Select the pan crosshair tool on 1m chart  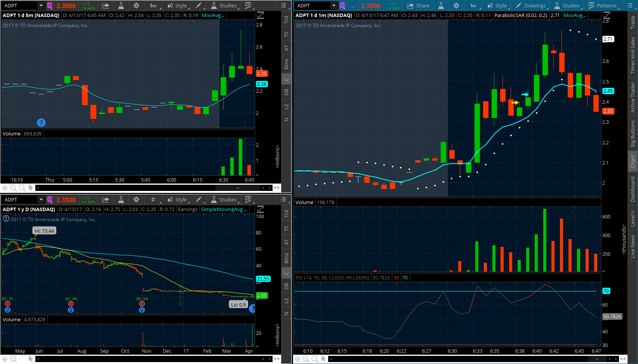pos(297,359)
